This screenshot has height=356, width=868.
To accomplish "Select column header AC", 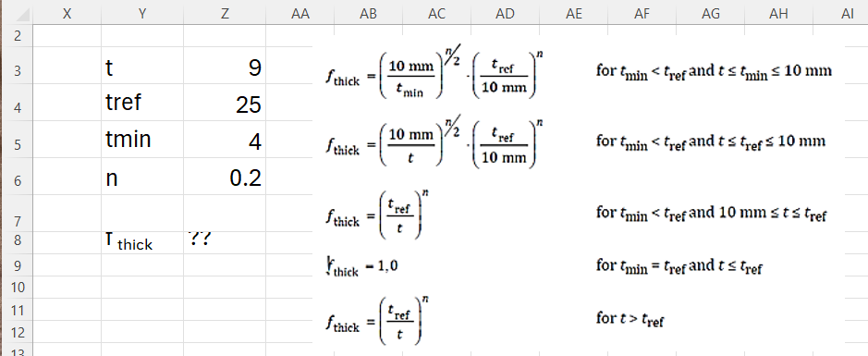I will point(436,14).
